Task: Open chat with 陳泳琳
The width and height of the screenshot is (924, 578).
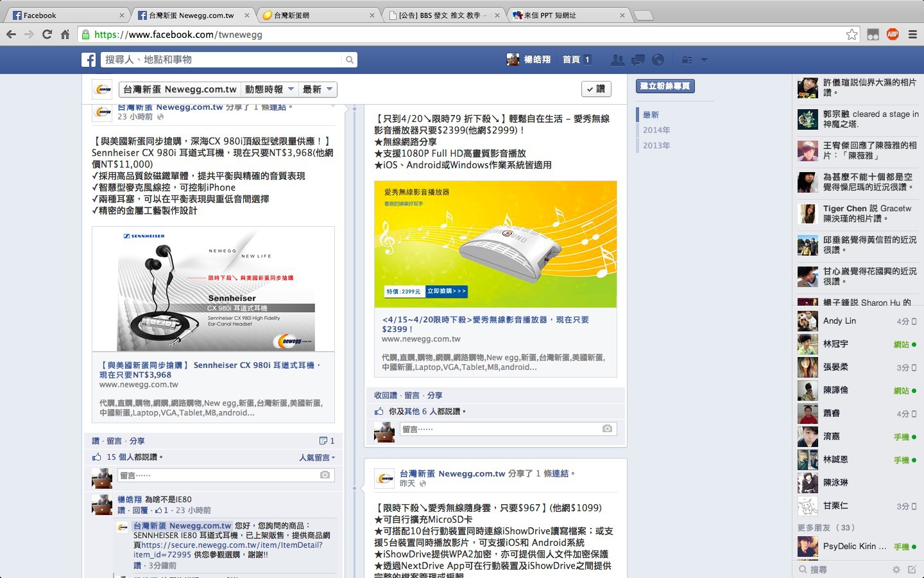Action: point(857,483)
